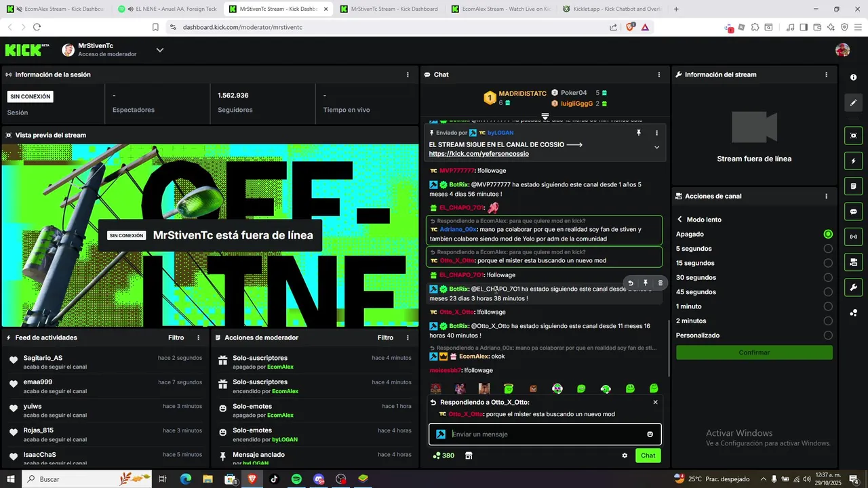The image size is (868, 488).
Task: Click Brave Shields icon in address bar
Action: click(x=629, y=27)
